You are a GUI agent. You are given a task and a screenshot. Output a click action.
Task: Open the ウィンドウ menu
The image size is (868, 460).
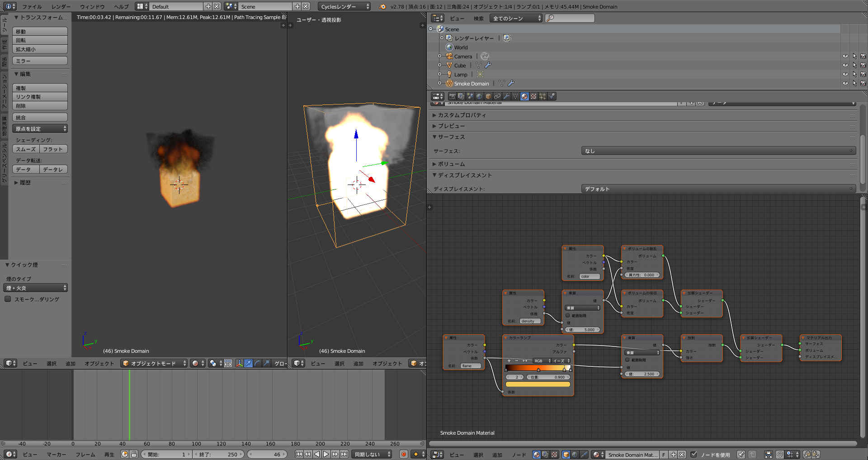click(x=92, y=6)
